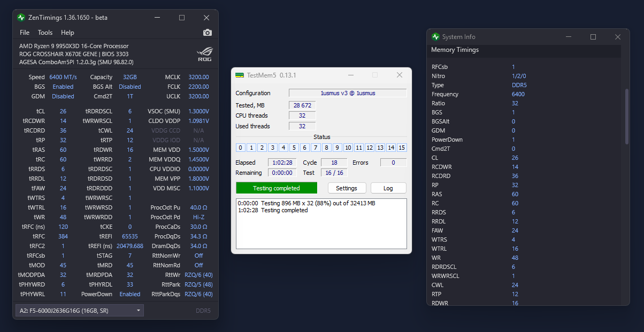Click the TestMem5 app icon in title bar
644x332 pixels.
click(x=240, y=75)
